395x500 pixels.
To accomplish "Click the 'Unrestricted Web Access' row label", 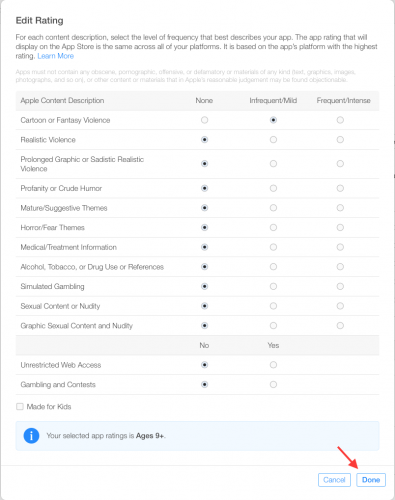I will (x=61, y=365).
